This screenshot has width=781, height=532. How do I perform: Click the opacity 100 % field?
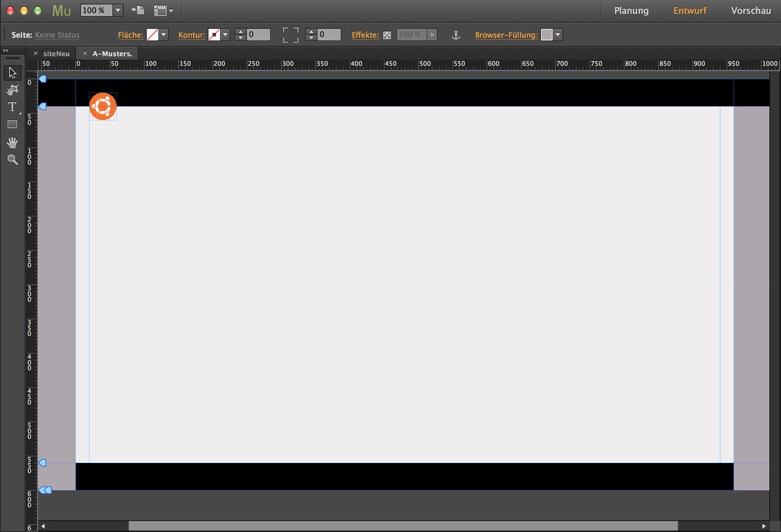pyautogui.click(x=412, y=35)
